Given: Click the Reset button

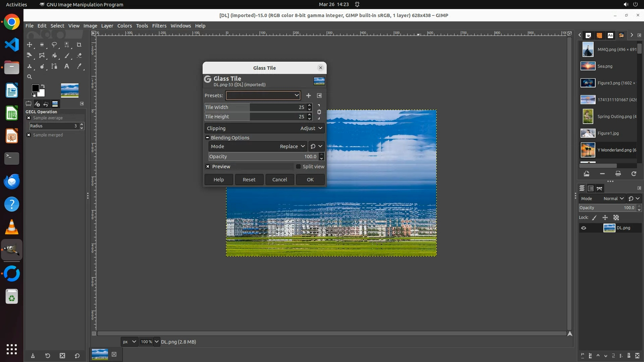Looking at the screenshot, I should point(249,180).
